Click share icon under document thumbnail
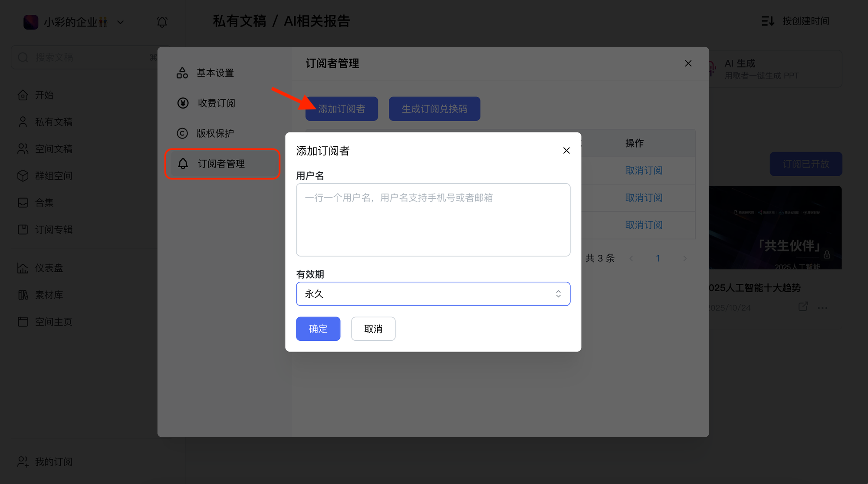The width and height of the screenshot is (868, 484). point(803,306)
